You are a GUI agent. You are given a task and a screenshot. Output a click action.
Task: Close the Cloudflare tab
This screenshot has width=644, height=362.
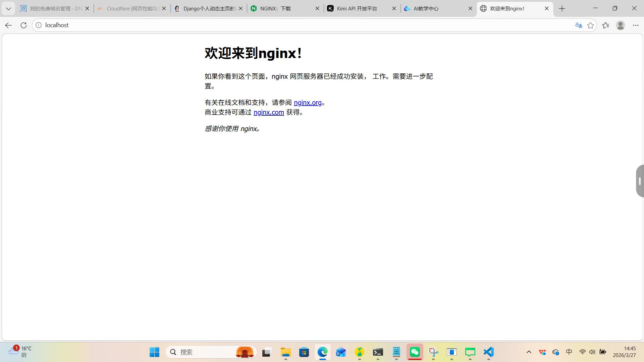164,8
